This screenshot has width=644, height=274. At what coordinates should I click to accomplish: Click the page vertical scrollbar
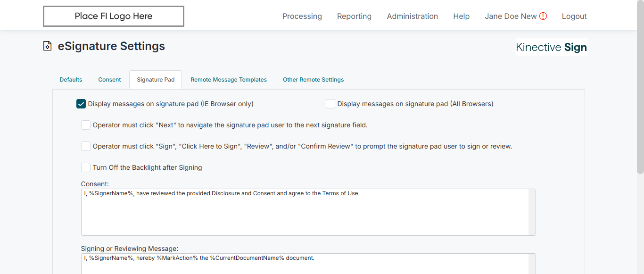pos(640,94)
